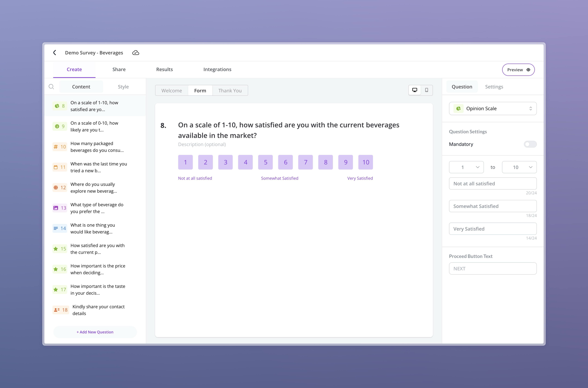This screenshot has width=588, height=388.
Task: Click + Add New Question
Action: click(95, 332)
